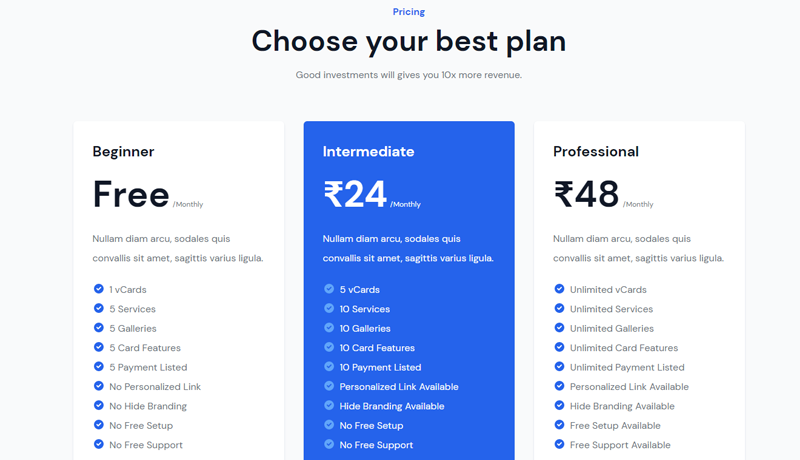Select the Professional plan heading
The width and height of the screenshot is (800, 460).
pyautogui.click(x=595, y=152)
